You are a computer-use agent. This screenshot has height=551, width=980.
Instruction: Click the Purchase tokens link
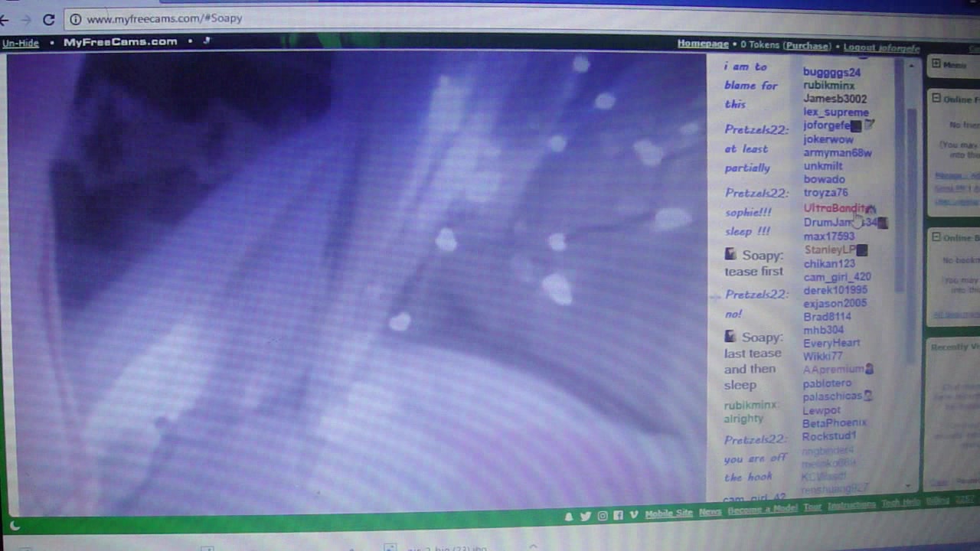point(806,46)
